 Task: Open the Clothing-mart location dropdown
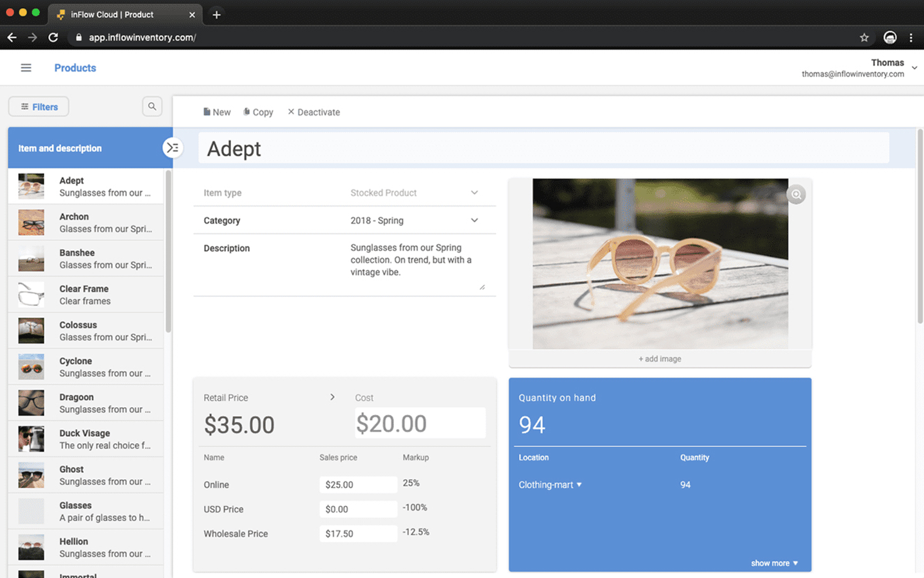(550, 485)
